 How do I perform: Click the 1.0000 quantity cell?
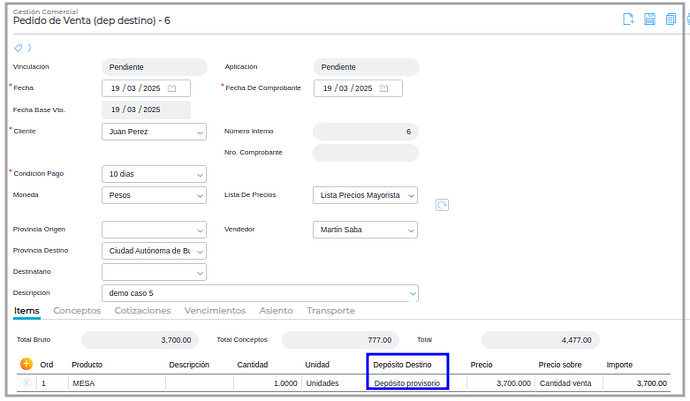268,383
